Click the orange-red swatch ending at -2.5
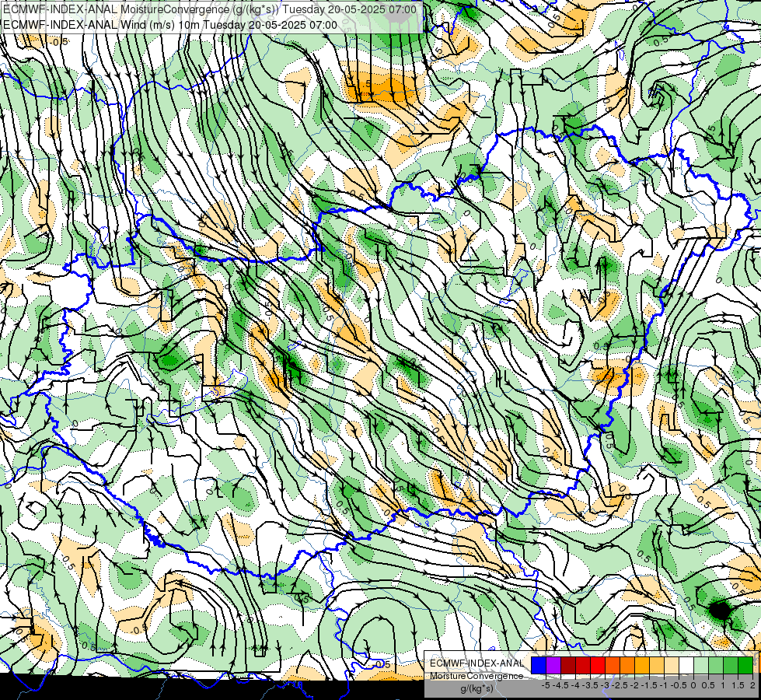 click(613, 666)
